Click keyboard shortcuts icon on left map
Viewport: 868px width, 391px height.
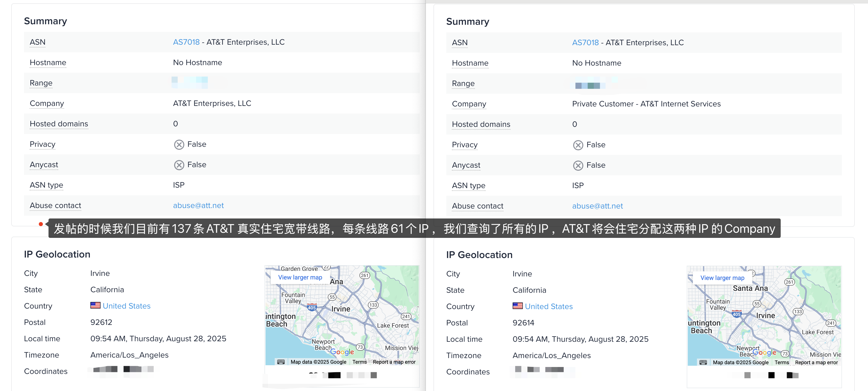pyautogui.click(x=281, y=362)
